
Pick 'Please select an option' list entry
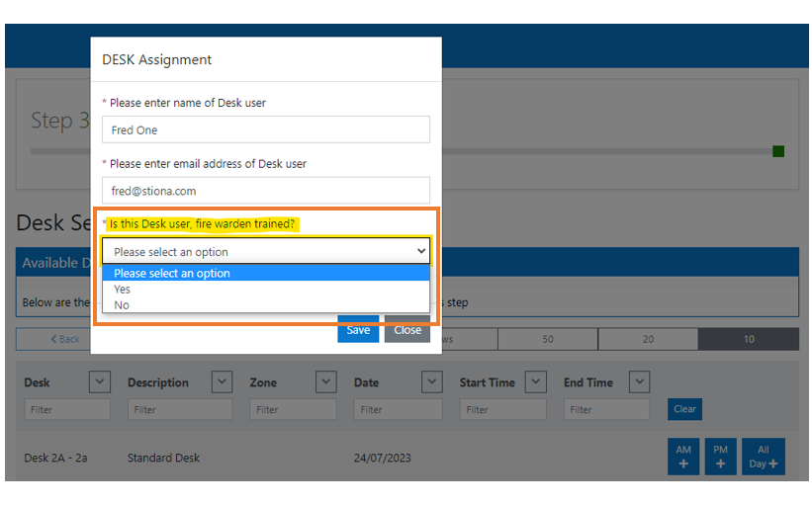(172, 273)
